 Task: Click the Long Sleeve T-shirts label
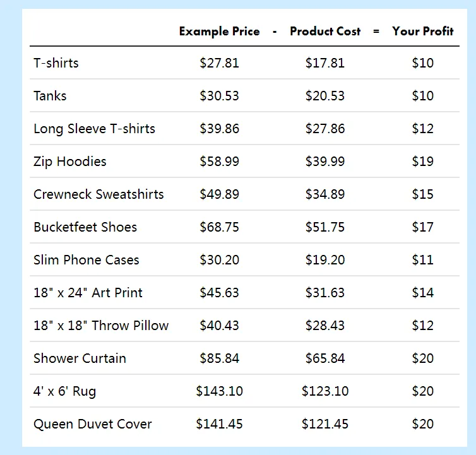click(95, 129)
